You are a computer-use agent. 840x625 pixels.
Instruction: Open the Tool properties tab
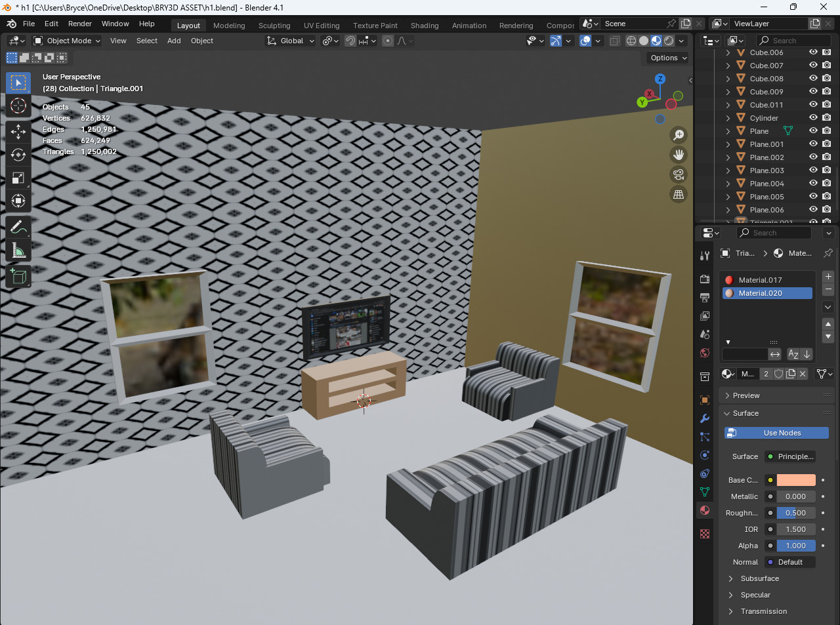coord(705,256)
